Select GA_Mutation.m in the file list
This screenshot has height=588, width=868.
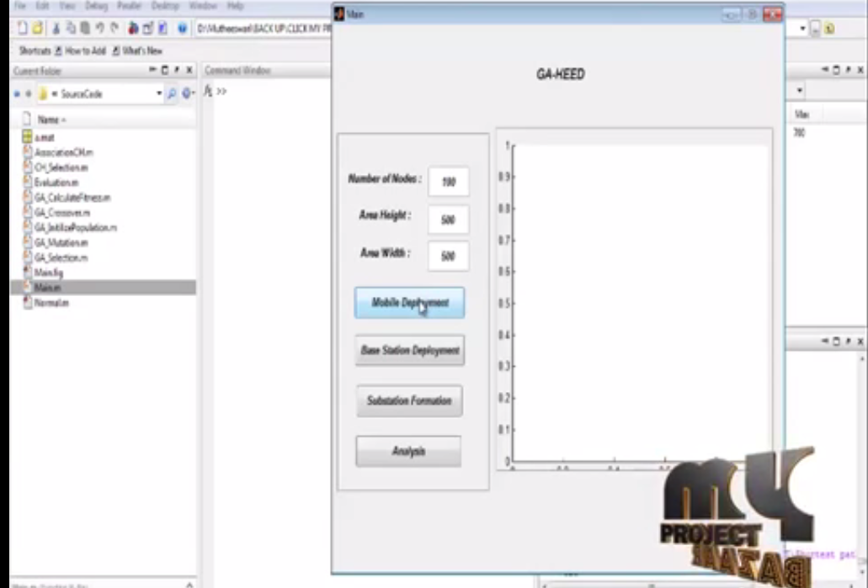click(61, 242)
